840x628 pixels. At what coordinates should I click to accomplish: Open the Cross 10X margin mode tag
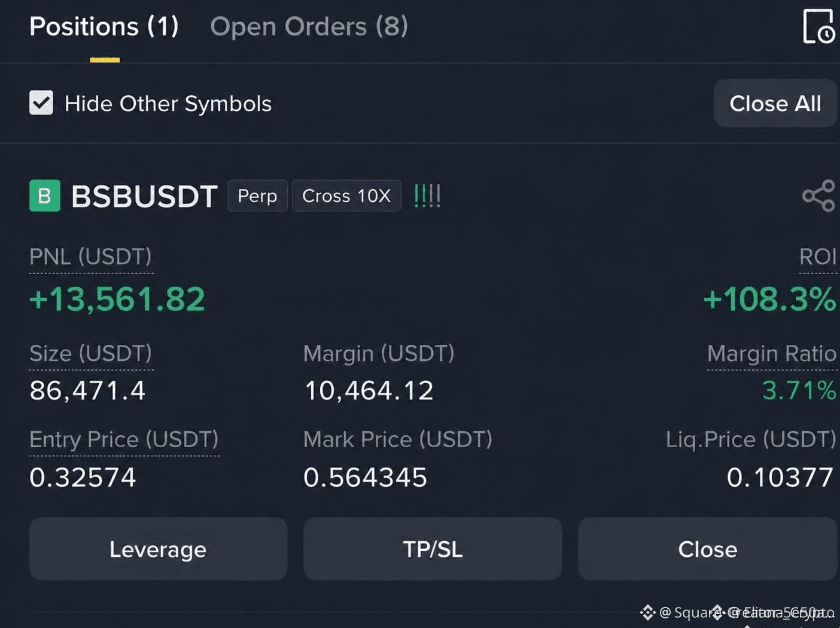tap(346, 196)
